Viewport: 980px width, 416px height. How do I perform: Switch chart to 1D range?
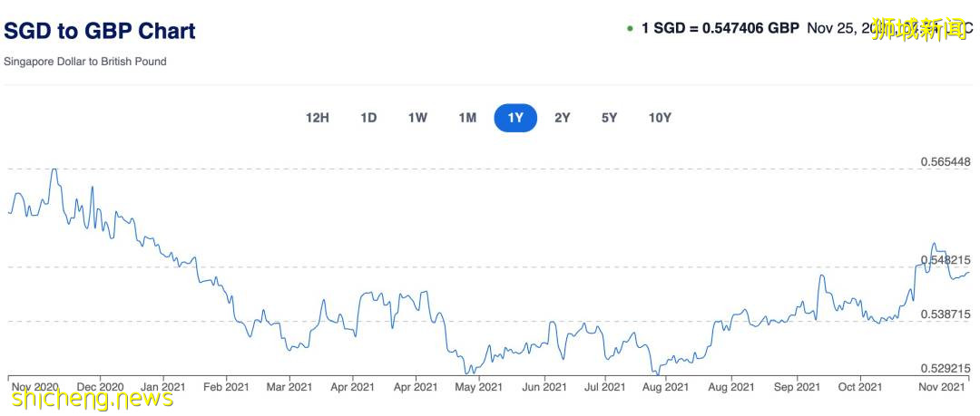368,118
